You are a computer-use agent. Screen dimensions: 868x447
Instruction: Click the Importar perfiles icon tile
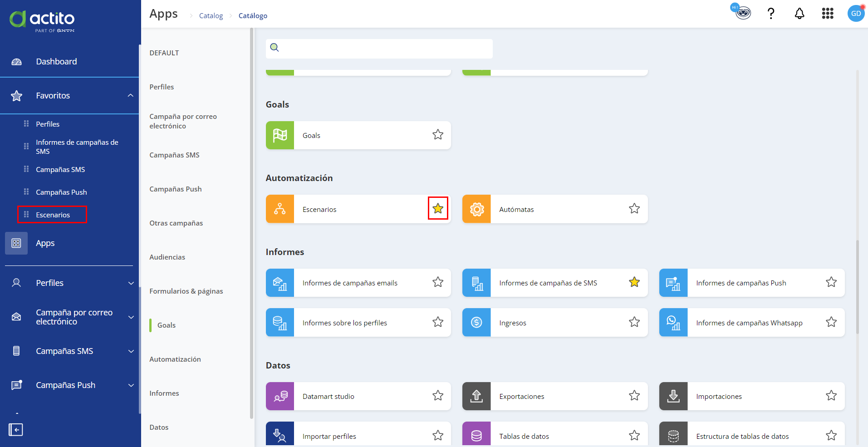pos(280,434)
